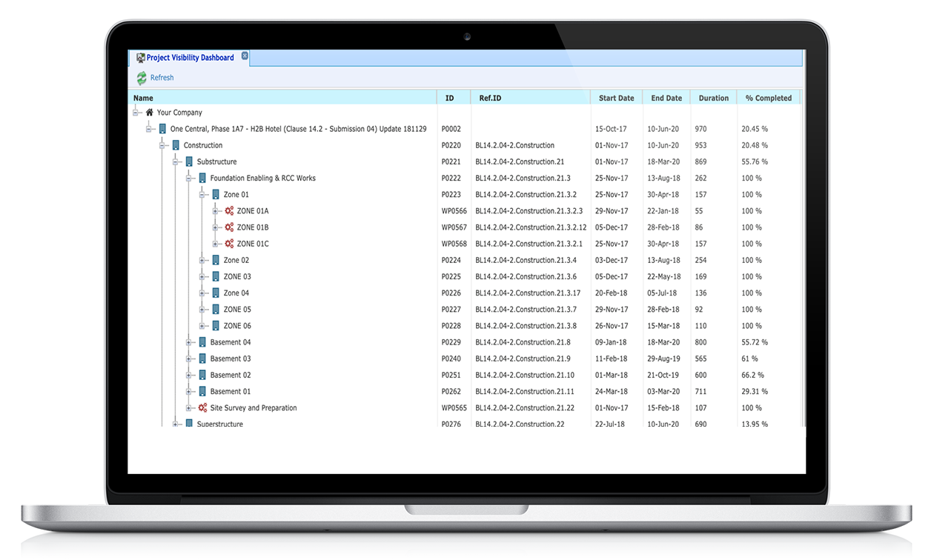Image resolution: width=934 pixels, height=560 pixels.
Task: Expand the Basement 01 tree node
Action: pos(189,391)
